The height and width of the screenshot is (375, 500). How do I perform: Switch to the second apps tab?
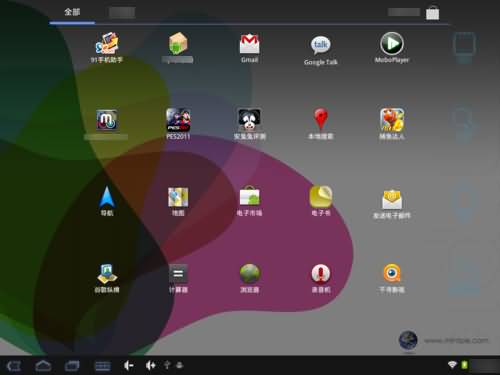[x=122, y=13]
